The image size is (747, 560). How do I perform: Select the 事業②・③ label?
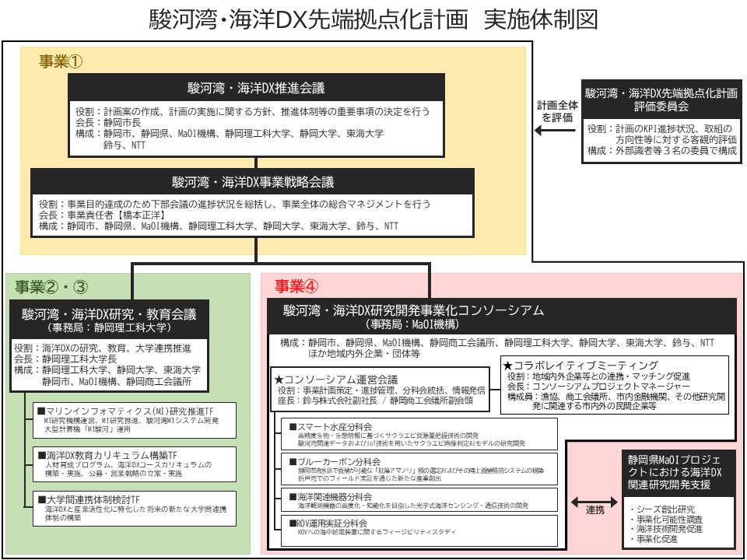point(51,287)
